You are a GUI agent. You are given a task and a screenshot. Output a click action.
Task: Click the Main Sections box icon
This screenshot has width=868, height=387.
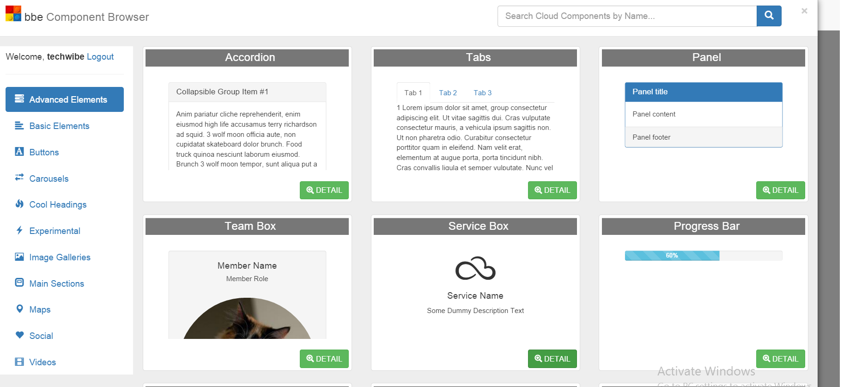19,283
